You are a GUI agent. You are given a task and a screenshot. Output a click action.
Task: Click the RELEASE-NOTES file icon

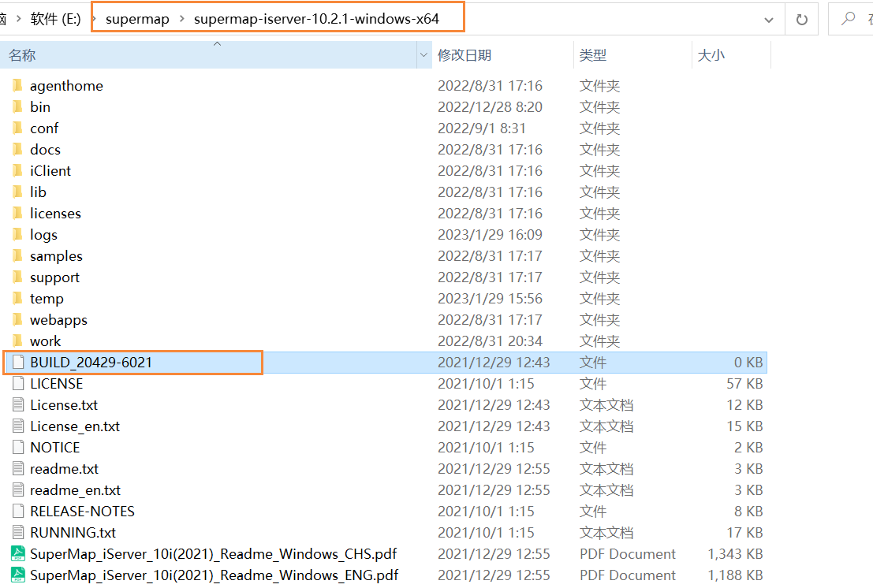18,512
